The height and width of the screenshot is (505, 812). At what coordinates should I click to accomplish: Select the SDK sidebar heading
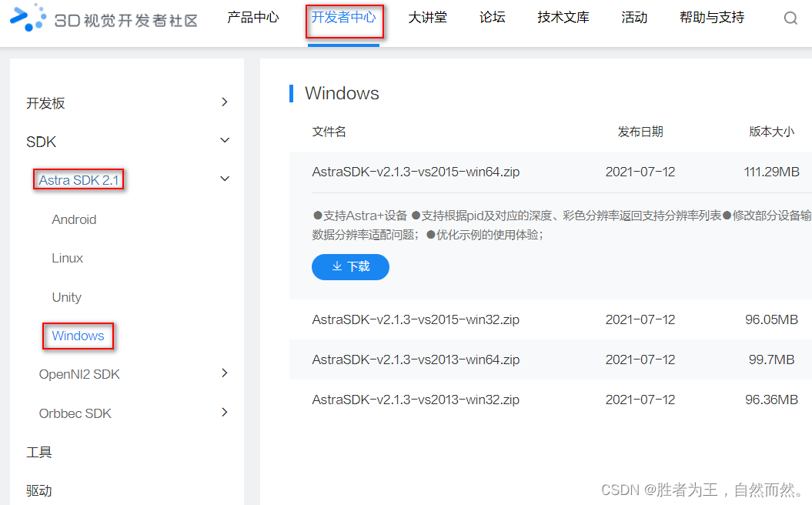[41, 142]
